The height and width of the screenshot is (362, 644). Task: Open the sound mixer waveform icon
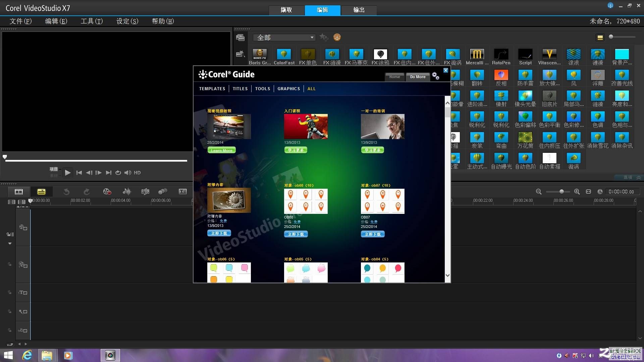[x=127, y=192]
